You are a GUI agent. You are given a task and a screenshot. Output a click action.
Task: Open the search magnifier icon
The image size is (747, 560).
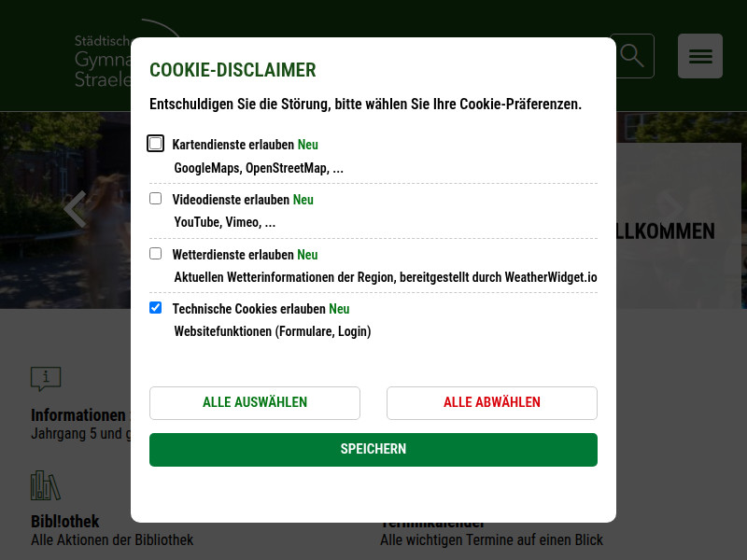(x=632, y=56)
